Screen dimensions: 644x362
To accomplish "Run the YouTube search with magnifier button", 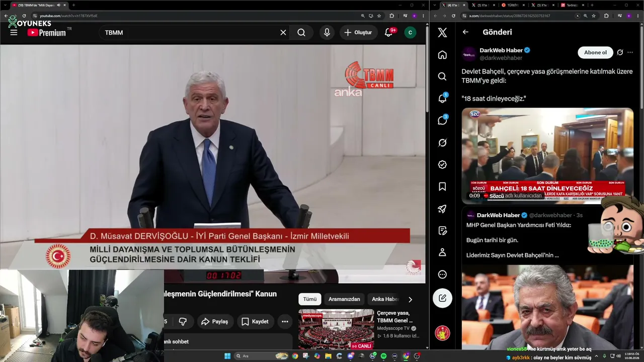I will point(301,33).
